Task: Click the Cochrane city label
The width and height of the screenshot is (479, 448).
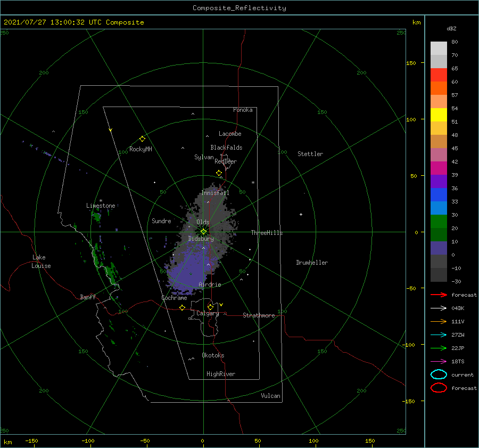Action: click(x=174, y=298)
